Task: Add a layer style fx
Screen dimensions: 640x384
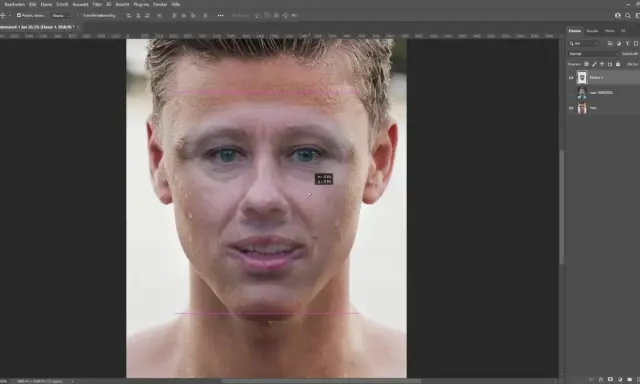Action: (x=601, y=380)
